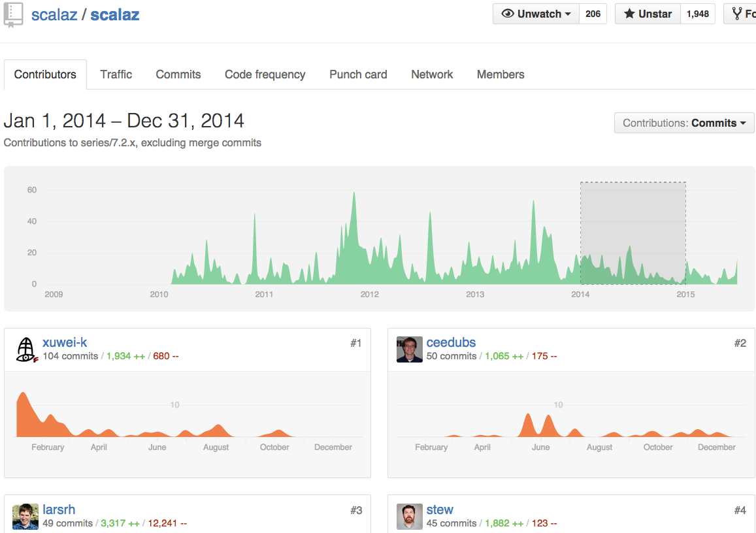The height and width of the screenshot is (533, 756).
Task: Open the scalaz repository name link
Action: tap(115, 14)
